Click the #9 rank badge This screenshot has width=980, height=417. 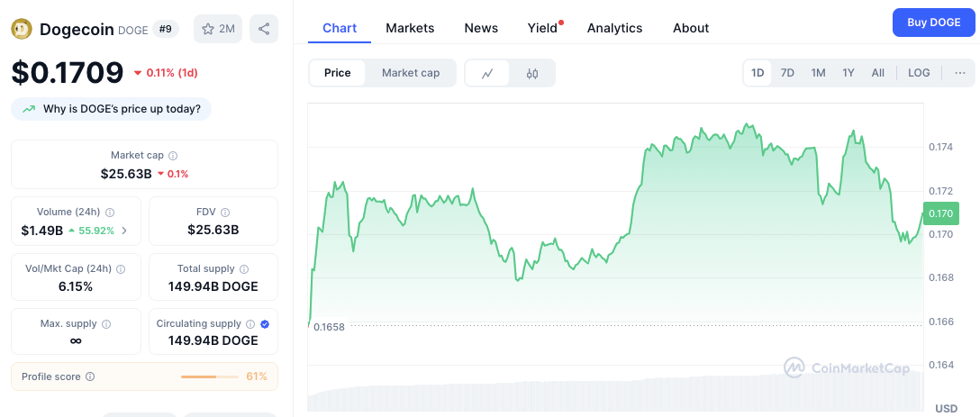[x=166, y=29]
